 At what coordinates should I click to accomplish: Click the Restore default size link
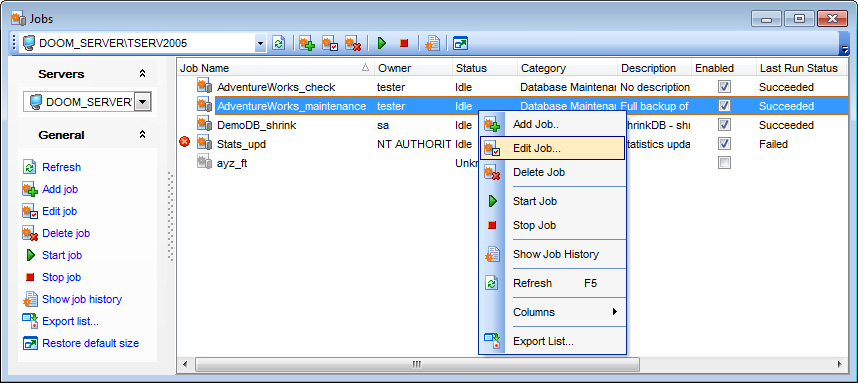tap(90, 344)
